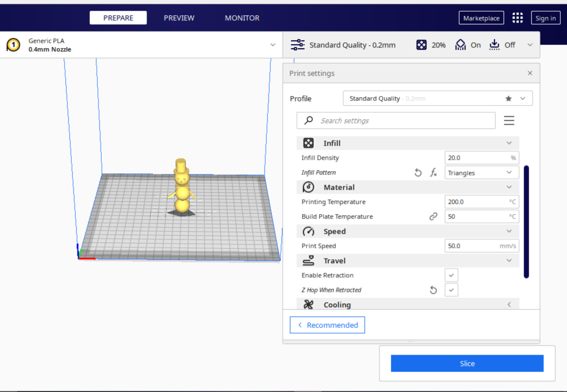Expand the Generic PLA material dropdown chevron

click(272, 45)
